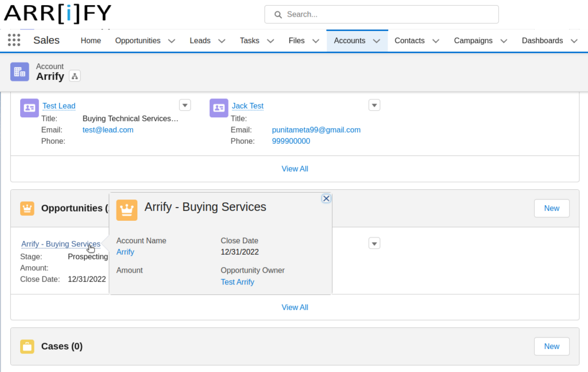Close the Arrify - Buying Services popup
588x372 pixels.
[326, 198]
